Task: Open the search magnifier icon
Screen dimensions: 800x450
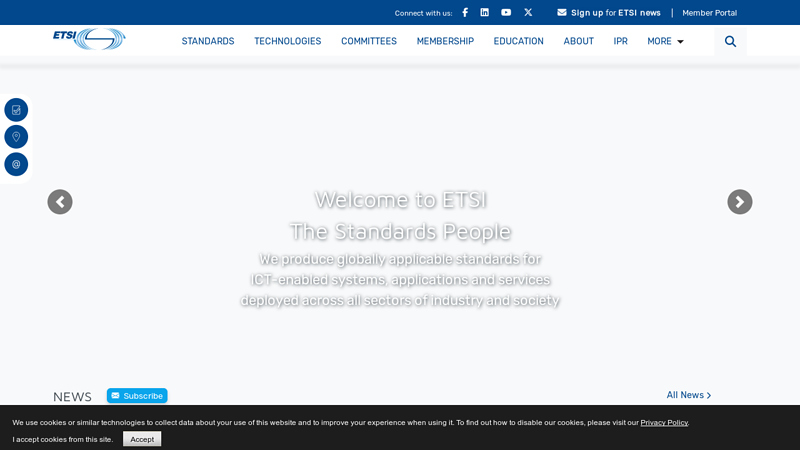Action: (730, 41)
